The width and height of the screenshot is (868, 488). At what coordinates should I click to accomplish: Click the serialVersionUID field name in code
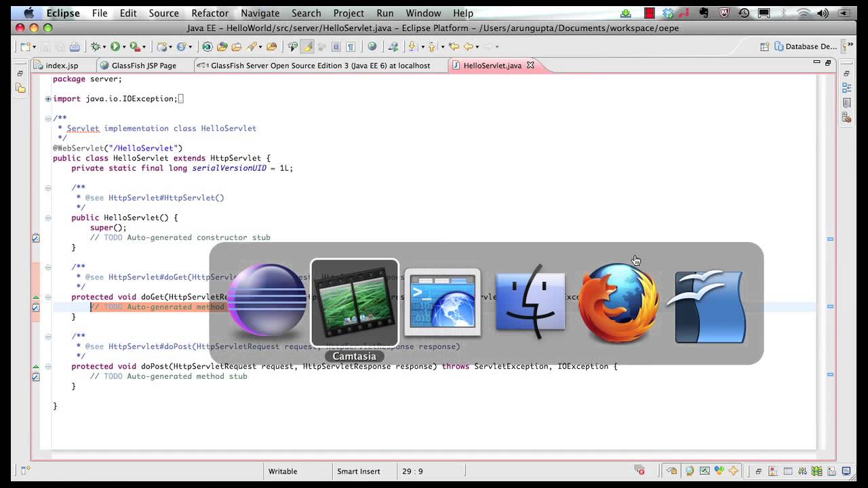[x=229, y=168]
